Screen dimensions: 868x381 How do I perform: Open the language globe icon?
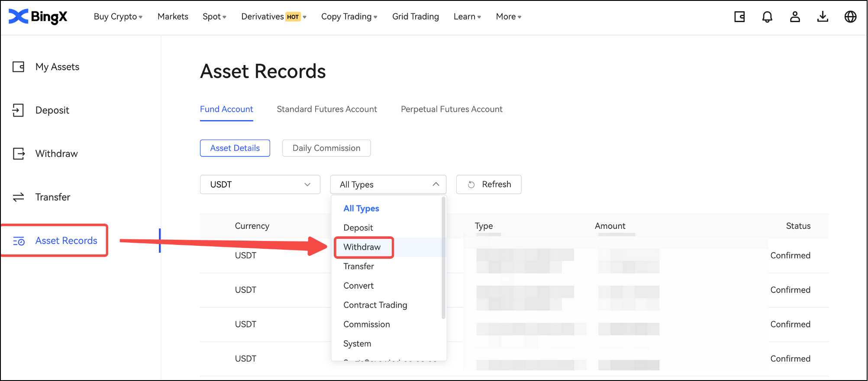tap(850, 17)
